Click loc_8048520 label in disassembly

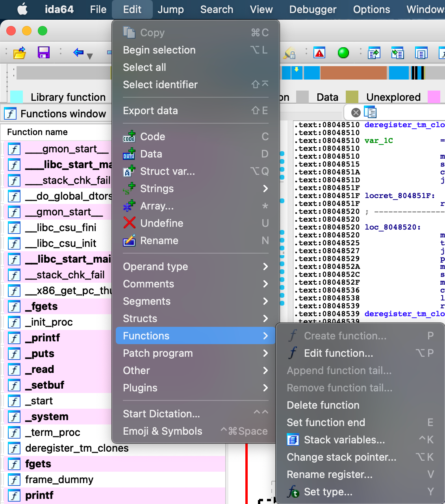393,227
